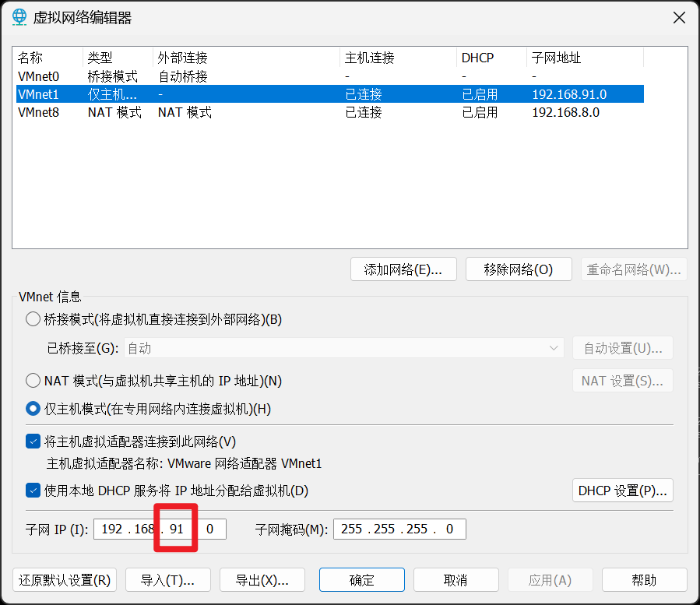Click the 取消 button
The height and width of the screenshot is (605, 700).
456,580
